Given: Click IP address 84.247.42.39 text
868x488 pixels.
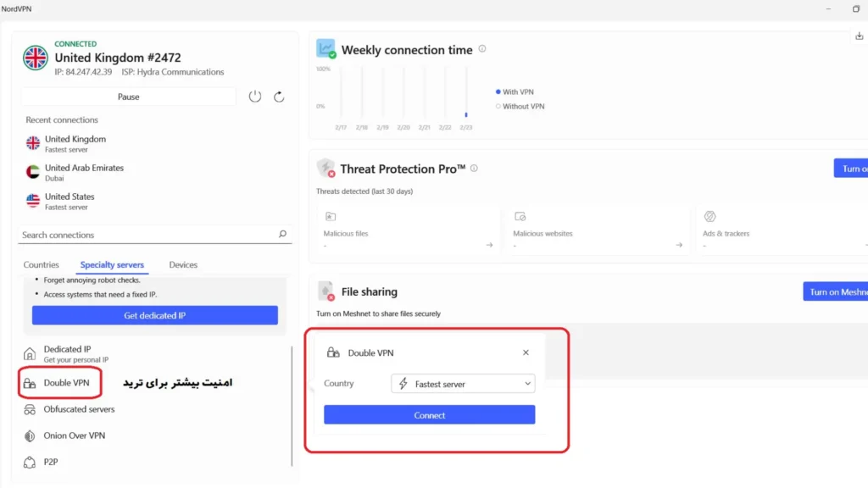Looking at the screenshot, I should coord(83,72).
